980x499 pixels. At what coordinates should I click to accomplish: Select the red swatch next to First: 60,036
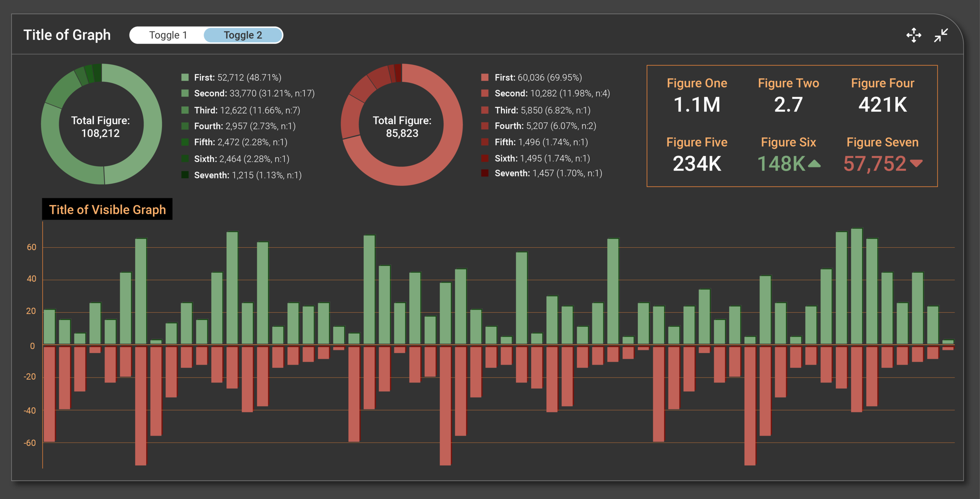pos(485,77)
